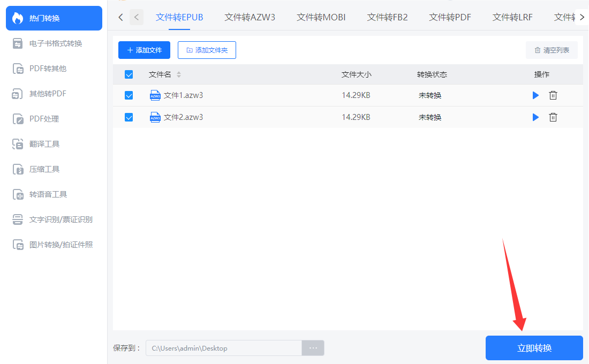Click 未转换 status of 文件2.azw3
Viewport: 589px width, 364px height.
pyautogui.click(x=430, y=118)
